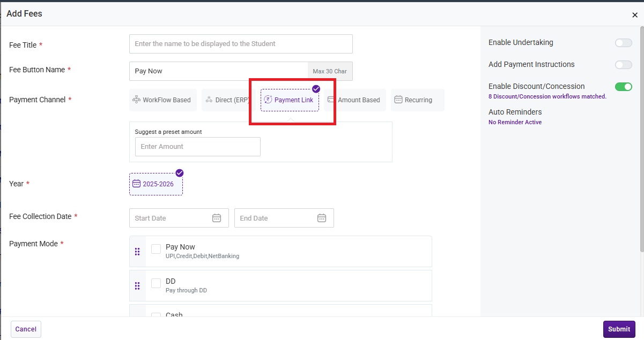Click the Pay Now drag handle icon
Screen dimensions: 644x340
pos(137,252)
